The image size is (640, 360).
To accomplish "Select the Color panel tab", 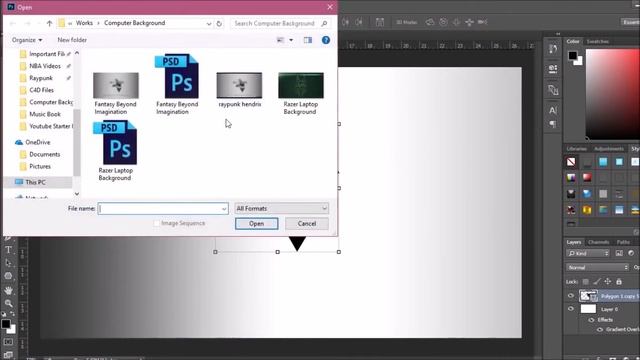I will point(573,42).
